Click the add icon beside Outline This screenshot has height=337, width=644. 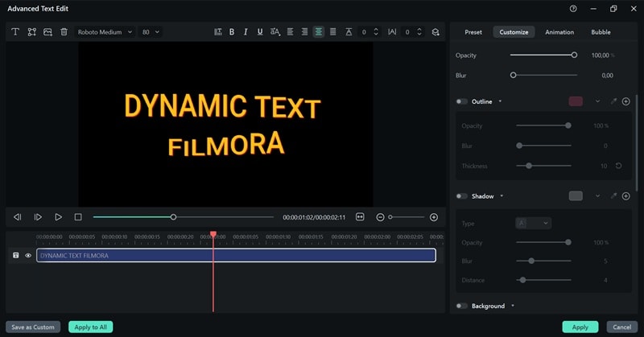pos(626,101)
